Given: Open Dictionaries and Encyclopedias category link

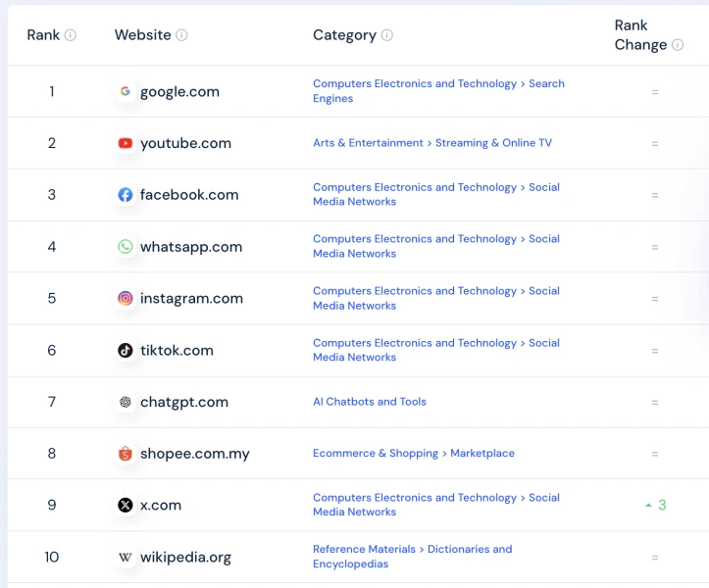Looking at the screenshot, I should pos(413,557).
